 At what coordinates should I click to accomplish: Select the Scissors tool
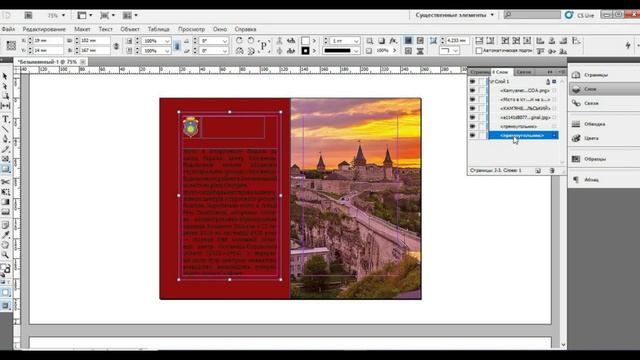5,182
